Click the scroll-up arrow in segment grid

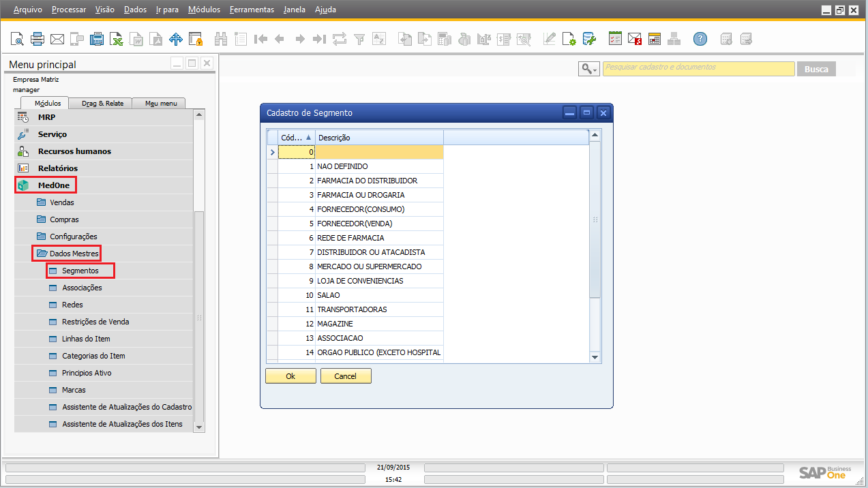[595, 136]
